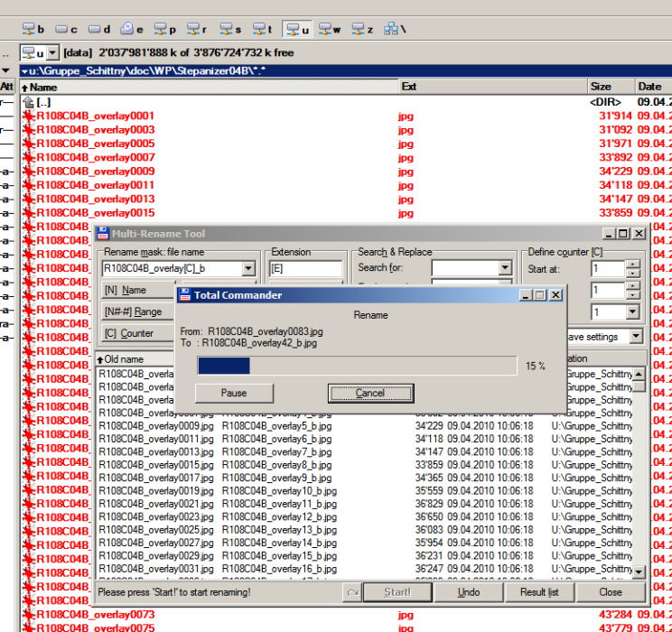Sort rename list by Old name

pos(135,359)
